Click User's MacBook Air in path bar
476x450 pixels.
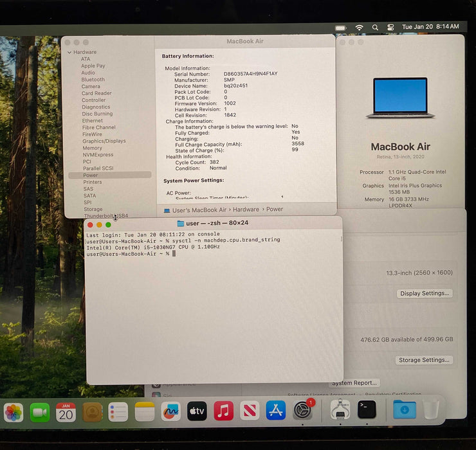tap(199, 210)
